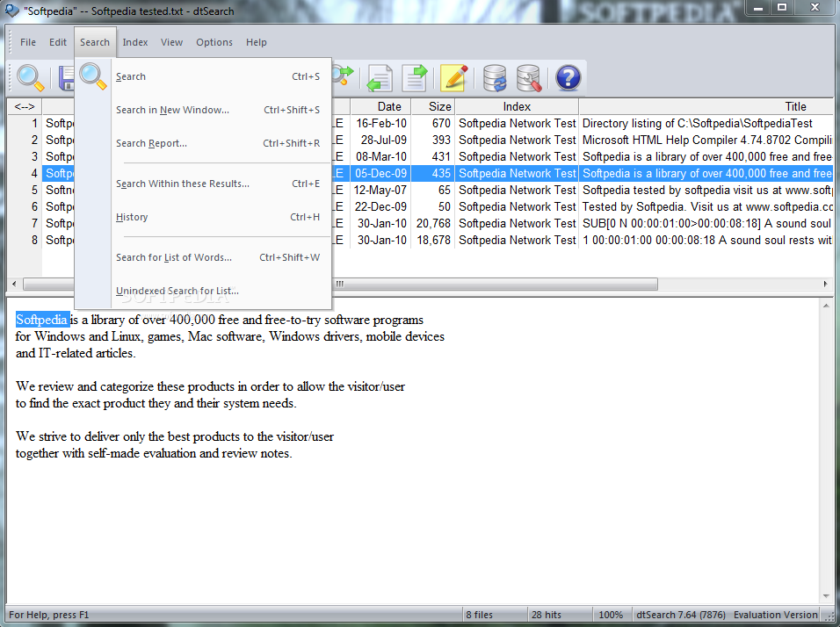Viewport: 840px width, 627px height.
Task: Select result row dated 28-Jul-09
Action: tap(421, 140)
